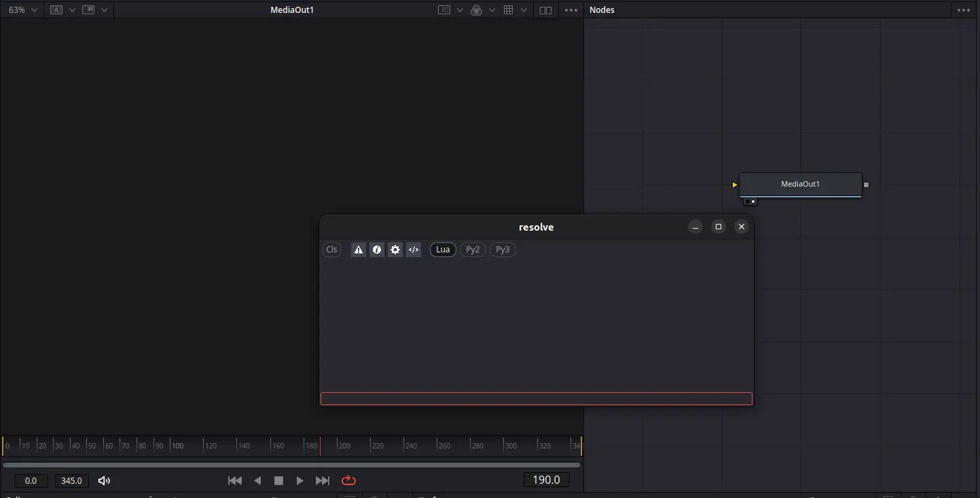Click the yellow input arrow on MediaOut1
Image resolution: width=980 pixels, height=498 pixels.
pyautogui.click(x=735, y=185)
